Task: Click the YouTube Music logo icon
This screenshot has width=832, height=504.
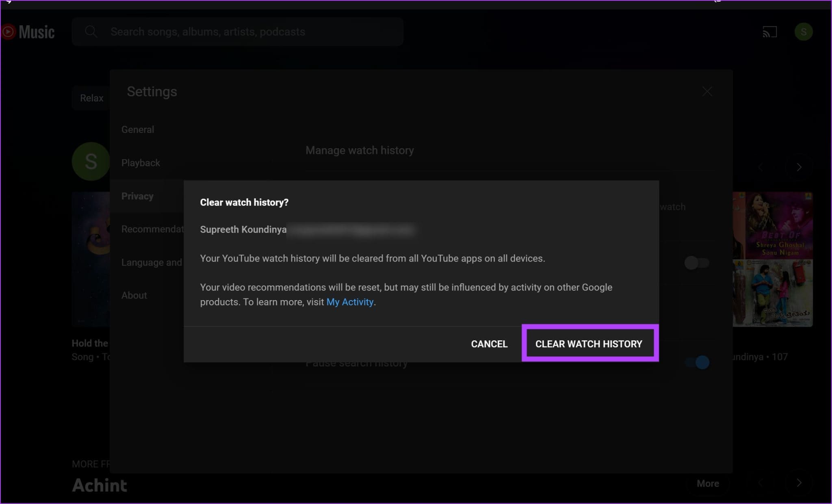Action: [8, 32]
